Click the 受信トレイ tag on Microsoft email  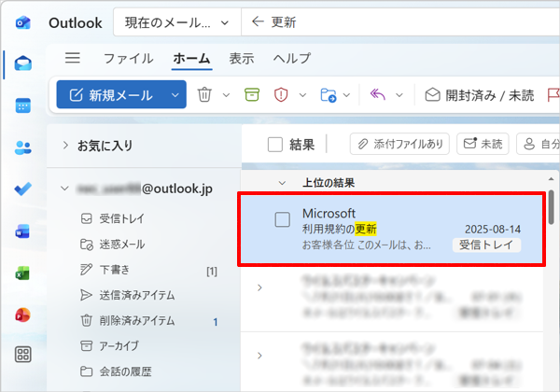click(486, 245)
